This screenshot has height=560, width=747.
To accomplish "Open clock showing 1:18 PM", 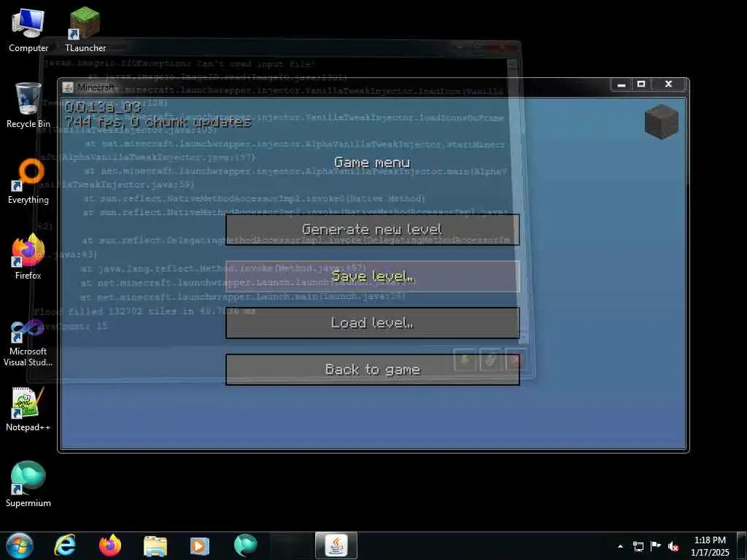I will [710, 546].
